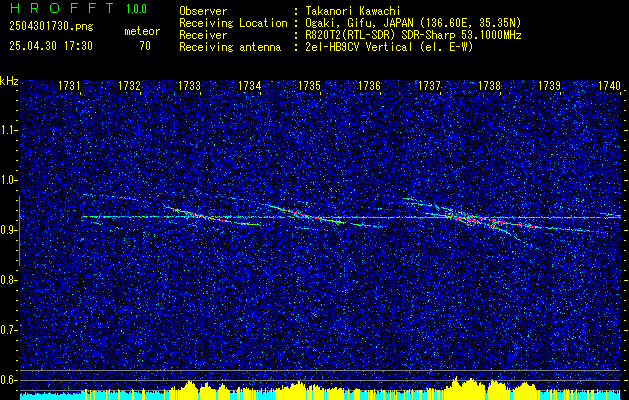Screen dimensions: 629x400
Task: Click time marker 1737
Action: (x=429, y=85)
